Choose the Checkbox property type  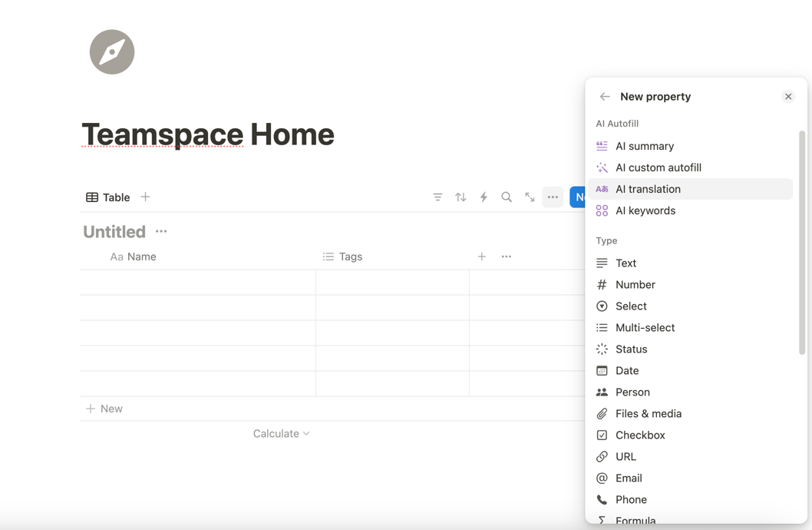pos(639,435)
